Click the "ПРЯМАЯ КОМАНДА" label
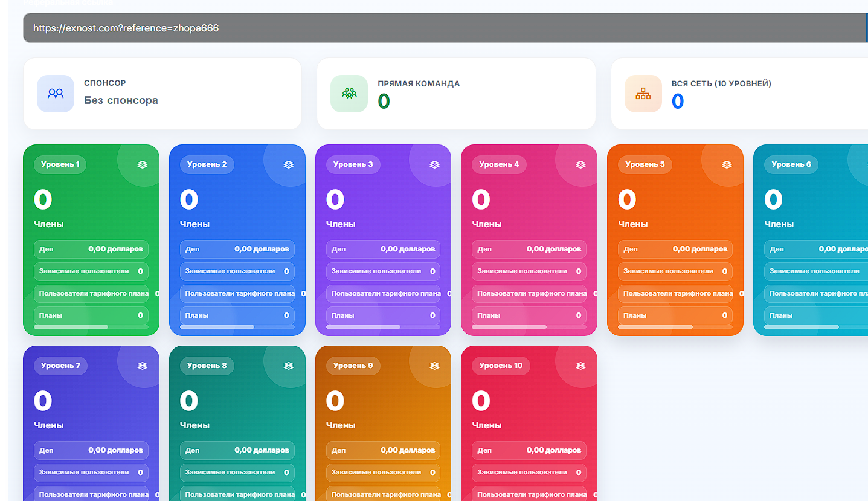The height and width of the screenshot is (501, 868). (419, 84)
